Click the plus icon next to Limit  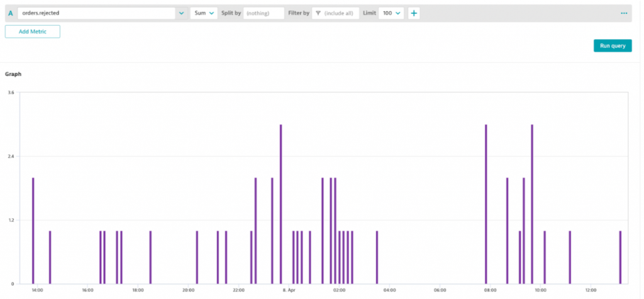click(414, 13)
